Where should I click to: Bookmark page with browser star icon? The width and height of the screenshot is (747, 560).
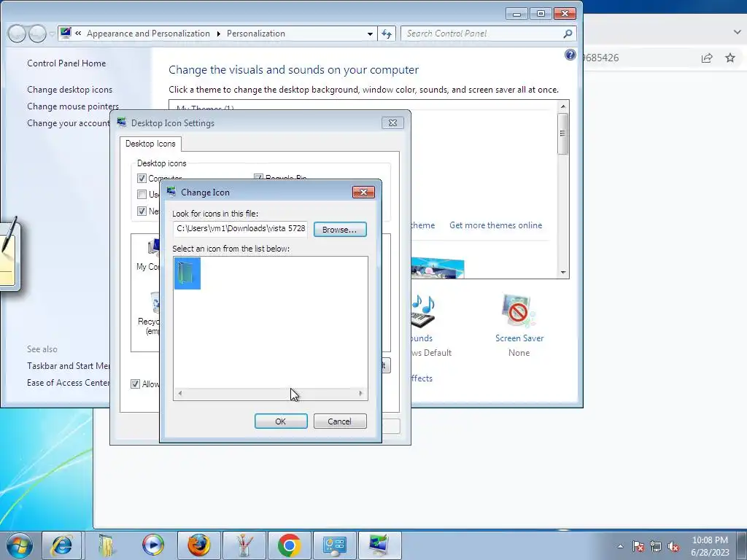[729, 58]
